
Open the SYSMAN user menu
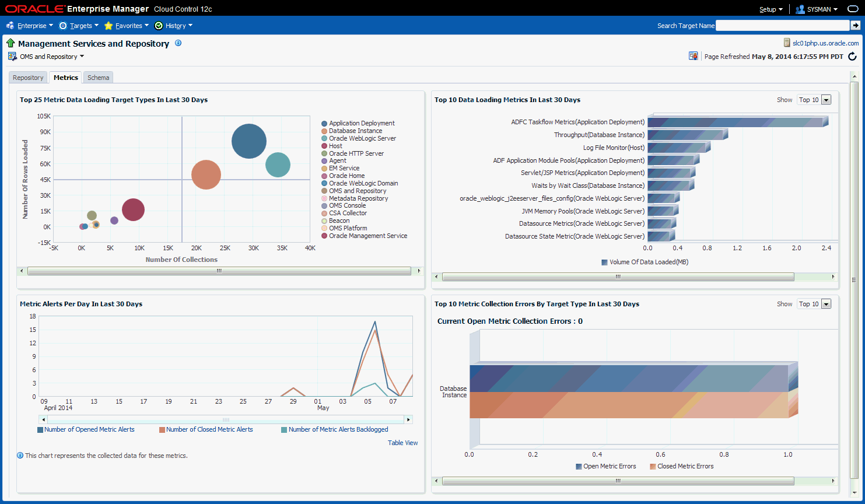[x=817, y=9]
